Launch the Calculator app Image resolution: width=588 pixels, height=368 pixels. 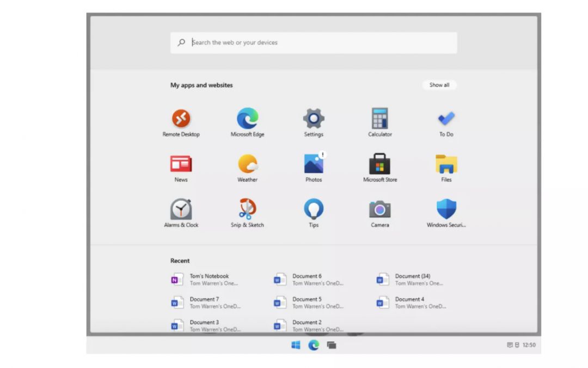(379, 119)
